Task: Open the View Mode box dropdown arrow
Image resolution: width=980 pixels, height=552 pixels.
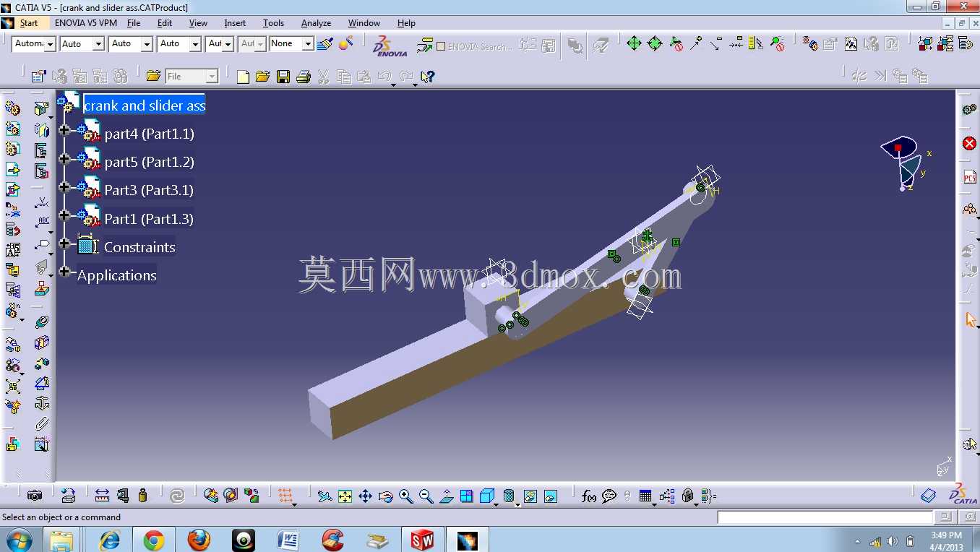Action: pos(497,504)
